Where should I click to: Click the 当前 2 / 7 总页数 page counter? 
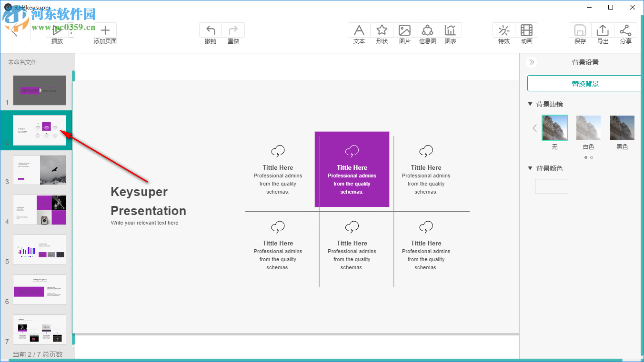tap(38, 354)
